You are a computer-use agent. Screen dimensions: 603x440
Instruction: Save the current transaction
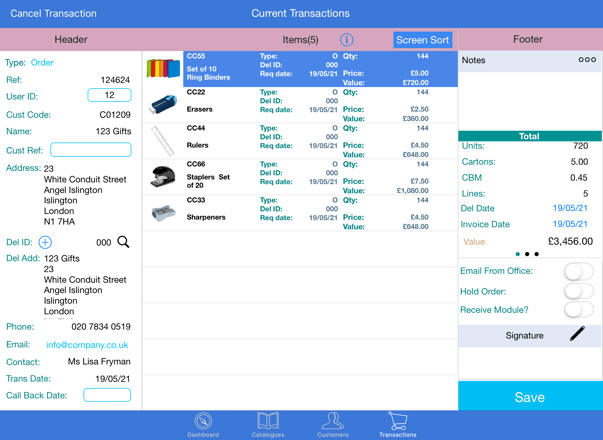(x=529, y=397)
